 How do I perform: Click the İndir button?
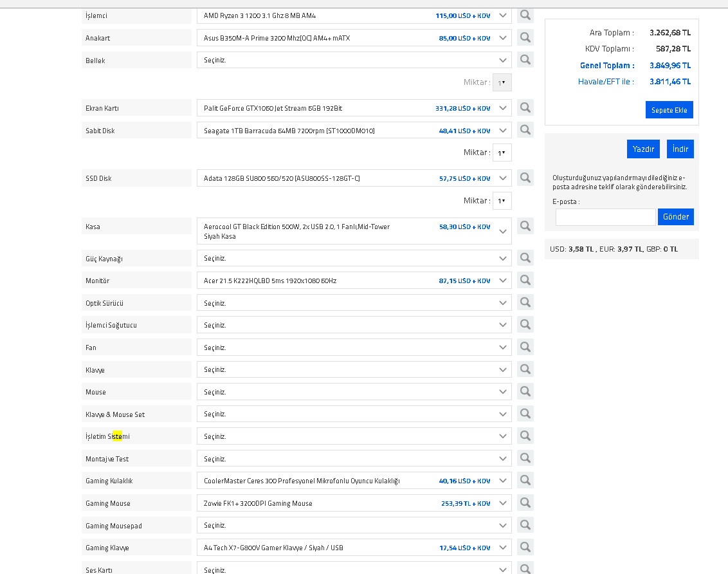pyautogui.click(x=680, y=149)
